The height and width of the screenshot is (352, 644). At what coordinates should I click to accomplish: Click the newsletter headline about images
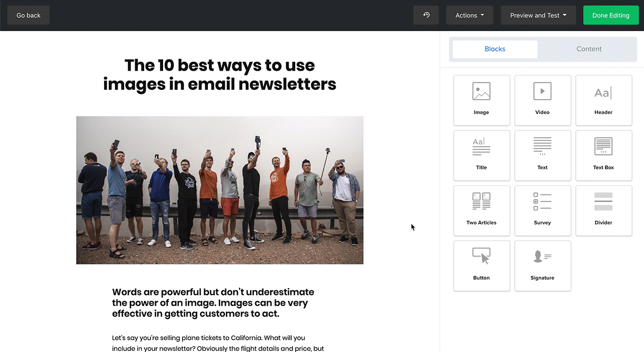click(220, 74)
